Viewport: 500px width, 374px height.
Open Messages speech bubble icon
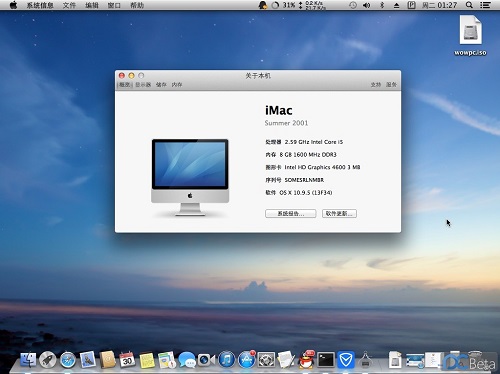(x=187, y=360)
